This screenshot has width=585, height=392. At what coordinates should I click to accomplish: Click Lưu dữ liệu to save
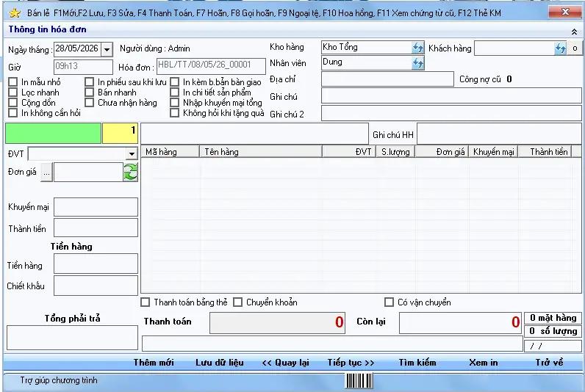[x=220, y=363]
